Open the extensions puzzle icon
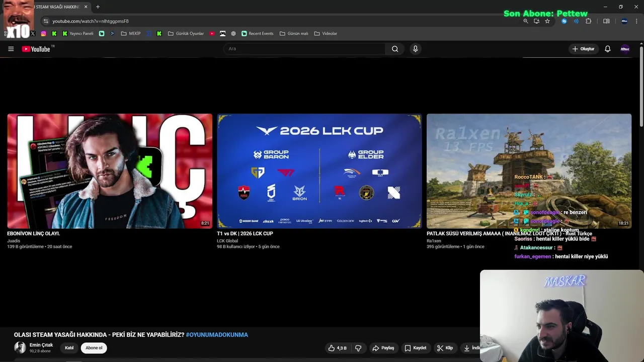This screenshot has height=362, width=644. click(x=589, y=21)
